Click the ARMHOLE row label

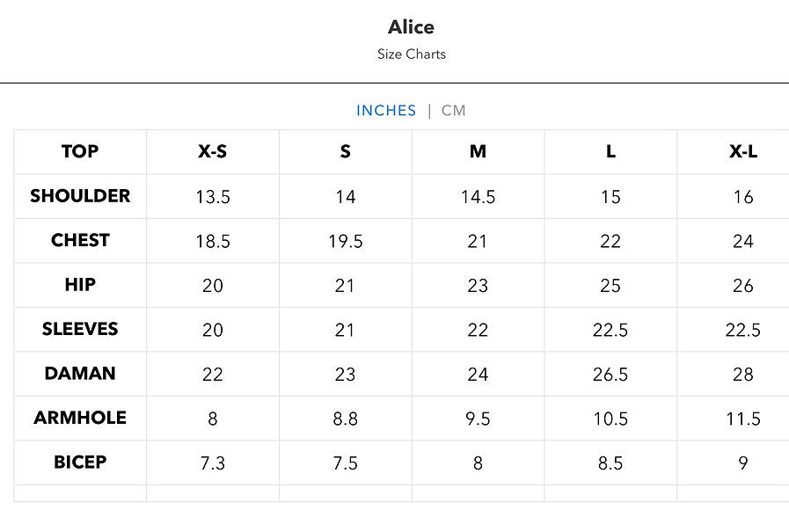coord(80,418)
